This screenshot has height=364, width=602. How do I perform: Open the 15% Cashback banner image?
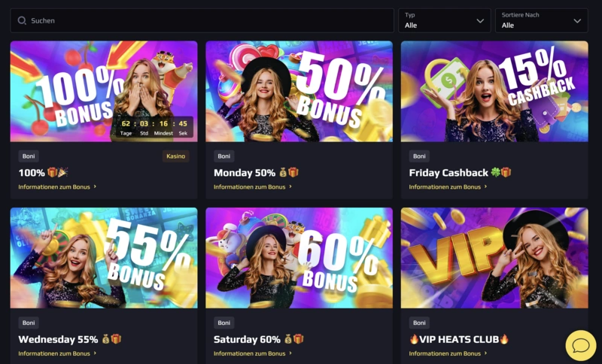pos(494,91)
